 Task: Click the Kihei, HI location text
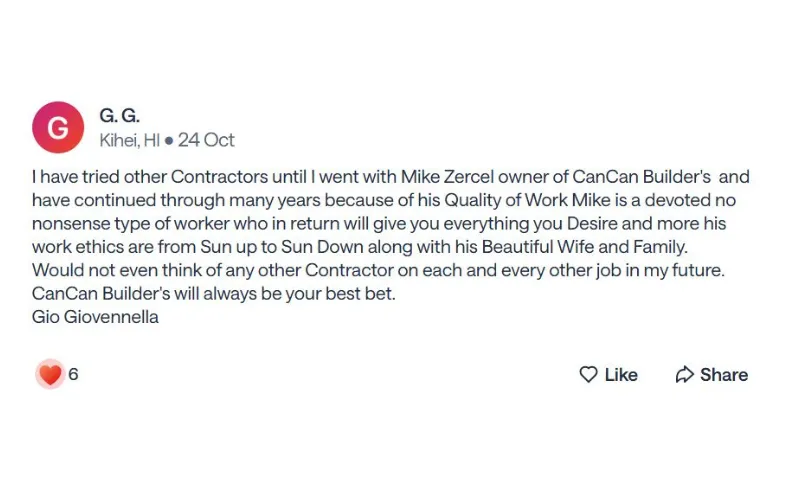tap(130, 140)
